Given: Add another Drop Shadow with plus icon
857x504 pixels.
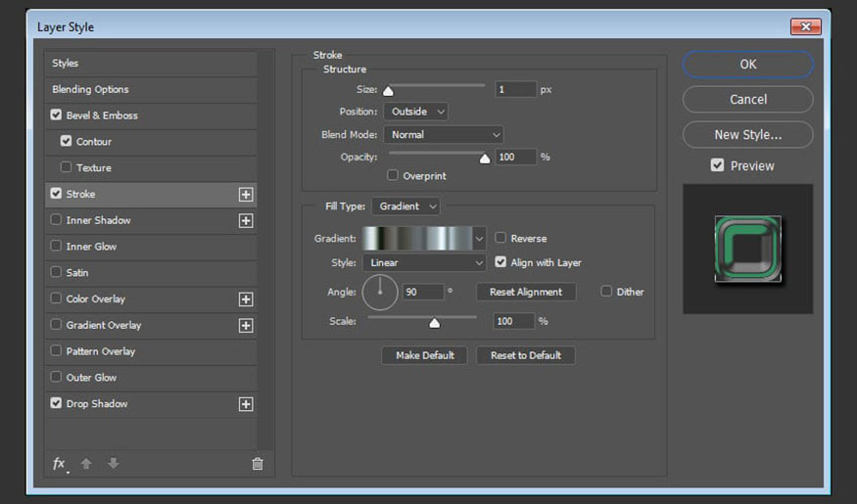Looking at the screenshot, I should [246, 404].
